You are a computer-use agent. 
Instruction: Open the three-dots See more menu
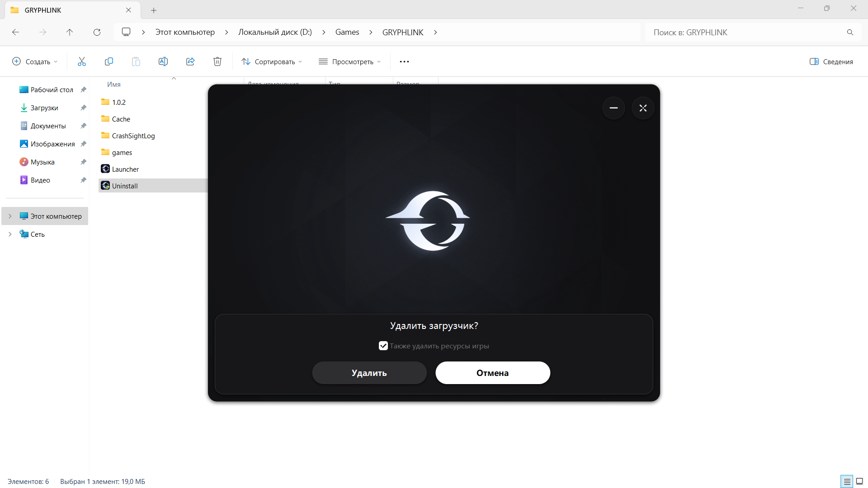click(x=404, y=61)
